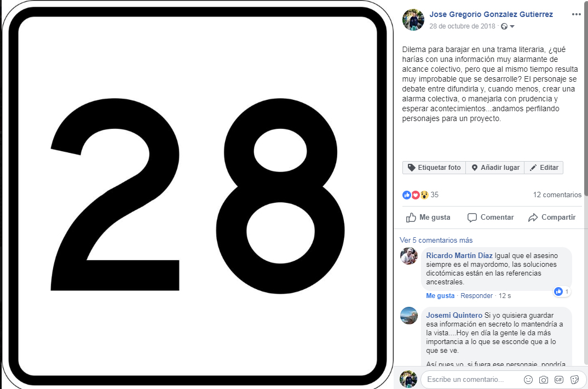Screen dimensions: 588x389
Task: Open the sticker picker in comment box
Action: [x=574, y=380]
